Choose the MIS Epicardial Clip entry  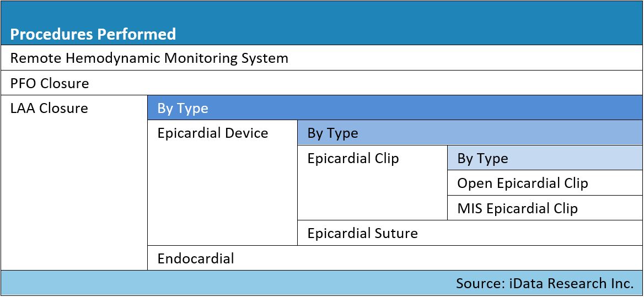pyautogui.click(x=545, y=208)
